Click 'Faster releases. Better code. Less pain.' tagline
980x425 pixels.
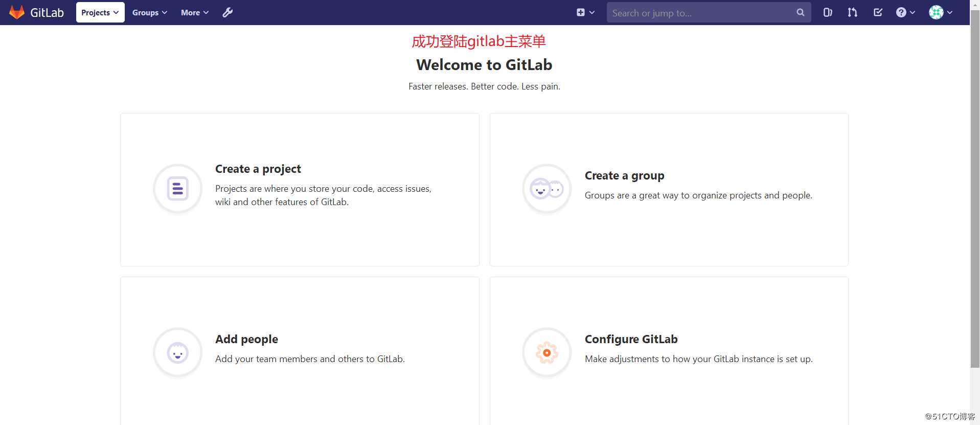click(484, 86)
